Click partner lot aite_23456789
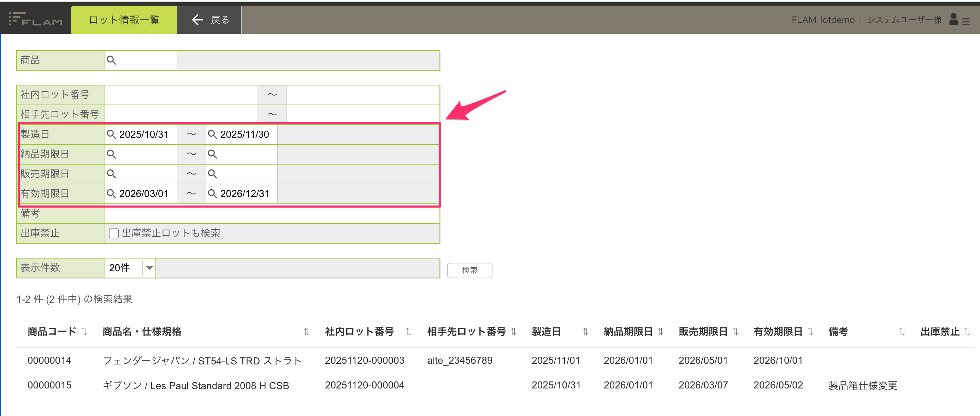This screenshot has width=980, height=416. click(x=460, y=361)
